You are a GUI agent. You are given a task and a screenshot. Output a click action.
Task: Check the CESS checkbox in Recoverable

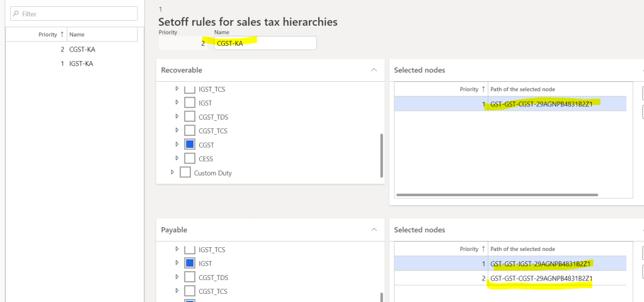tap(190, 159)
